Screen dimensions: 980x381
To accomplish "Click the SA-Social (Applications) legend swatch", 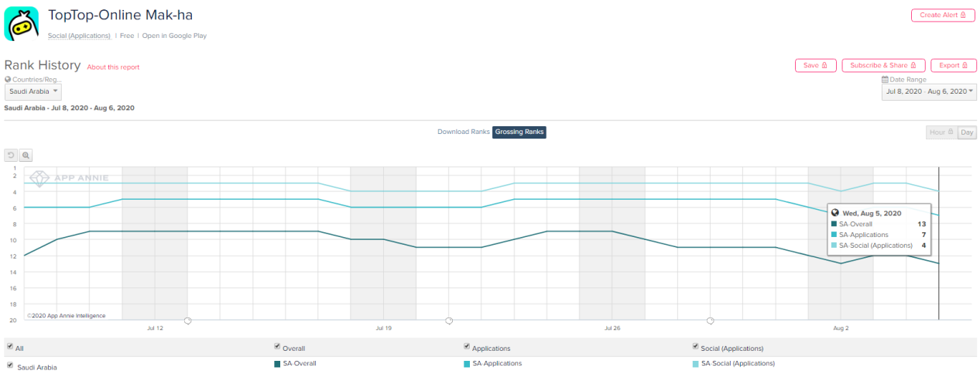I will click(695, 364).
